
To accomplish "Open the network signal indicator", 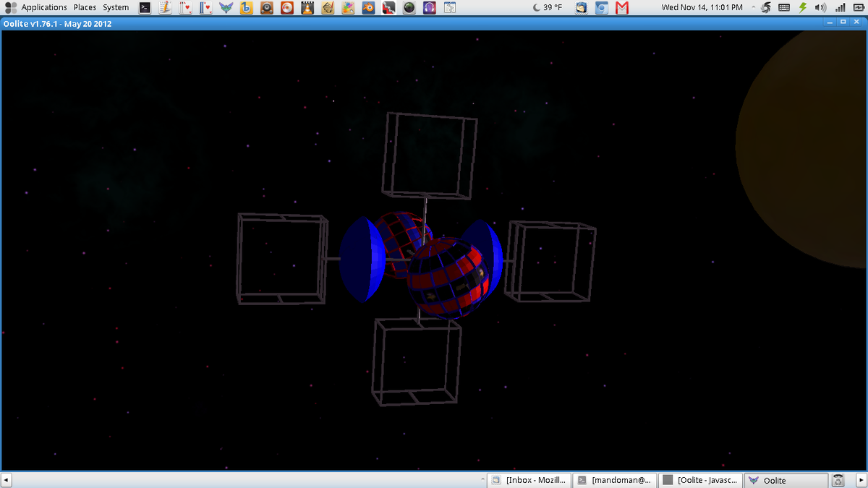I will (840, 8).
